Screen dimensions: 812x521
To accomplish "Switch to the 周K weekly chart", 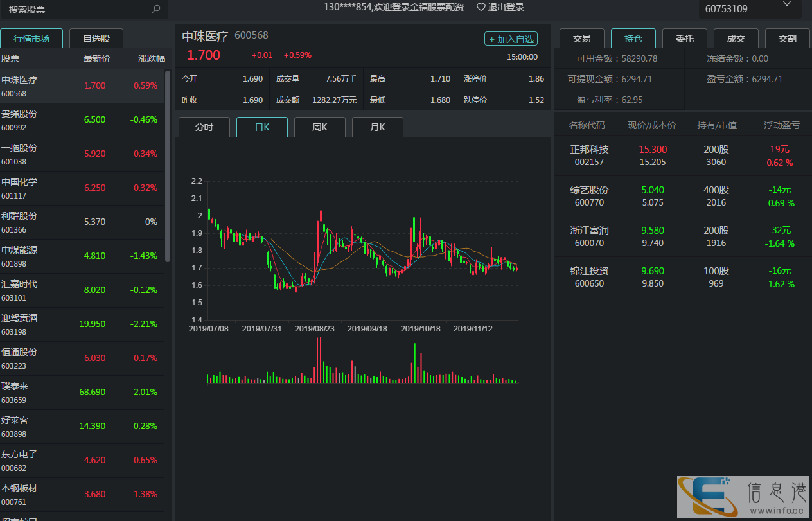I will (x=319, y=127).
